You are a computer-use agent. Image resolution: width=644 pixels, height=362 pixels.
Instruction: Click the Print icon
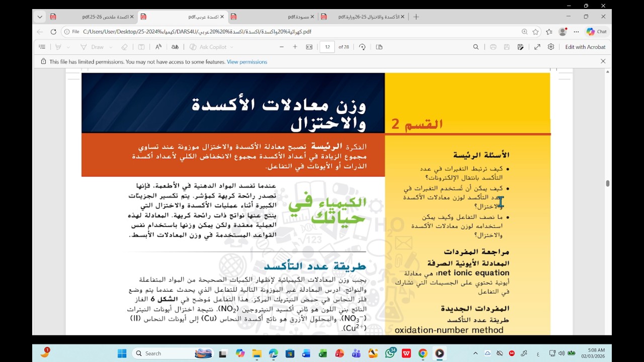tap(493, 47)
